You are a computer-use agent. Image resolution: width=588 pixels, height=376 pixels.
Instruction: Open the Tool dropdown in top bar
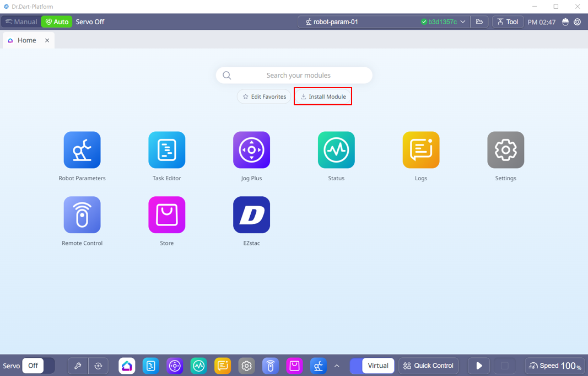[507, 22]
